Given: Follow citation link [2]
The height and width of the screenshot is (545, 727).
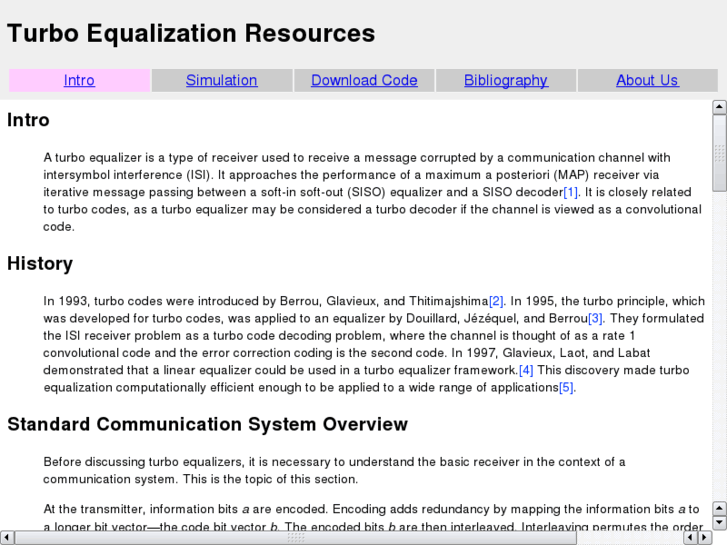Looking at the screenshot, I should click(496, 301).
